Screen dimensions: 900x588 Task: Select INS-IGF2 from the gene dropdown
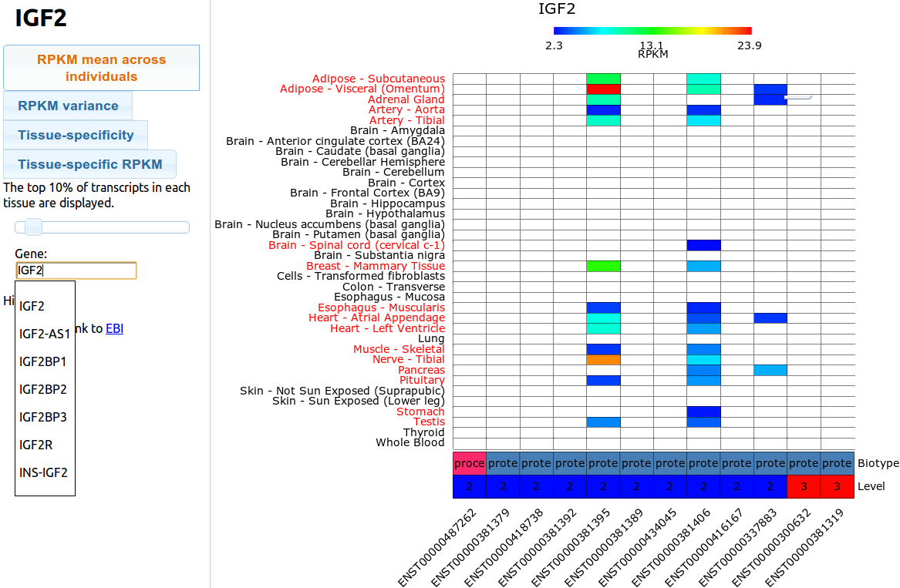tap(45, 472)
